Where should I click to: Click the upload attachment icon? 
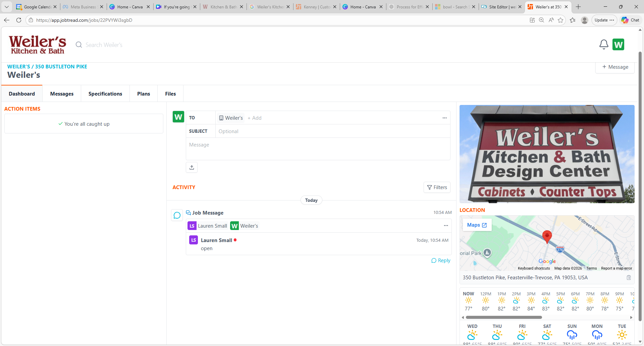192,167
